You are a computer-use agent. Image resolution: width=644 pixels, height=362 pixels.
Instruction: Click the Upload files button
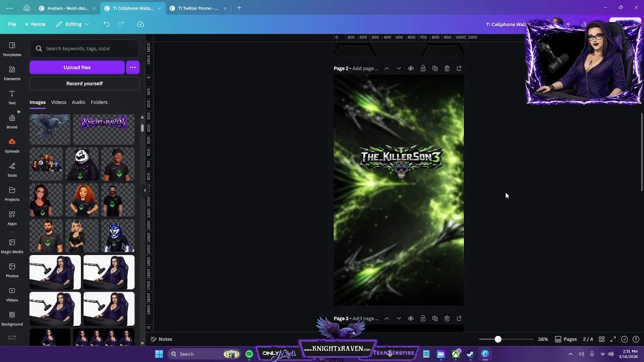pyautogui.click(x=77, y=67)
